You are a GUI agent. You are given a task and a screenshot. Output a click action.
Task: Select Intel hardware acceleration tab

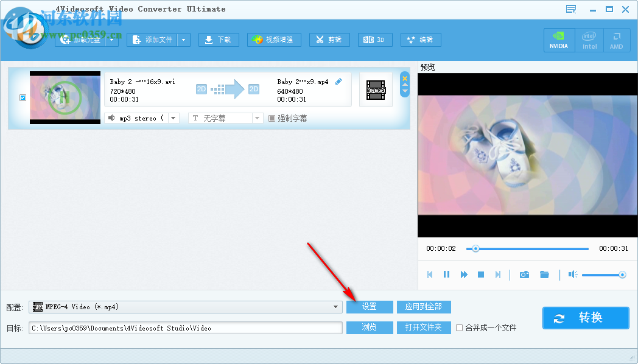(x=589, y=40)
